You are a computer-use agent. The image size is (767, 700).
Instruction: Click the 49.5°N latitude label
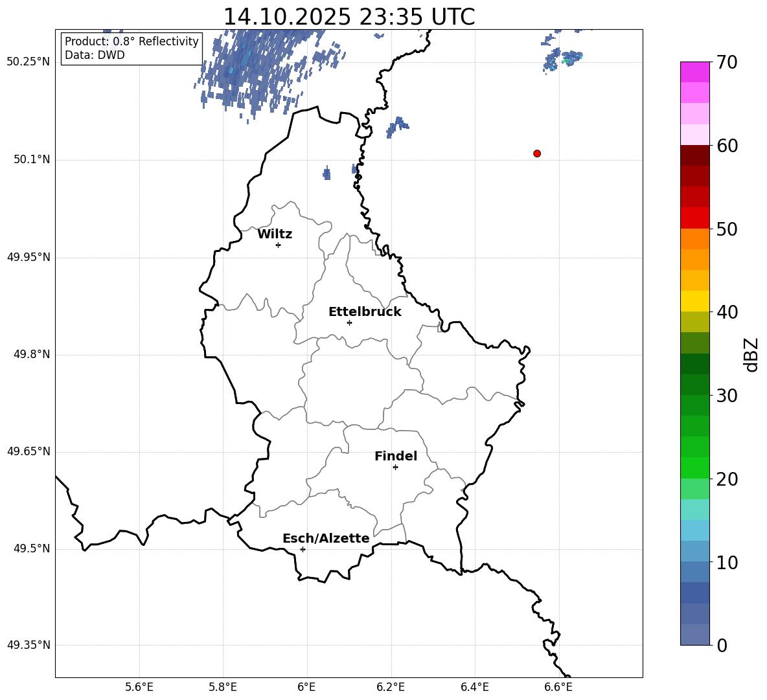[32, 548]
